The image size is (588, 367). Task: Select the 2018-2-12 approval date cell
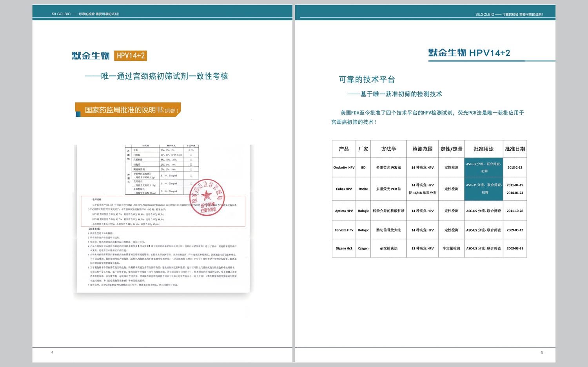pos(515,167)
